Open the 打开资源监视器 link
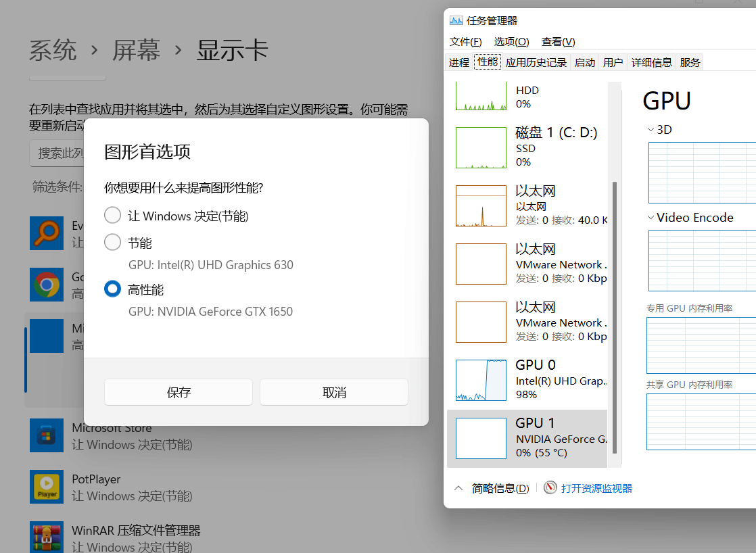Viewport: 756px width, 553px height. 596,488
